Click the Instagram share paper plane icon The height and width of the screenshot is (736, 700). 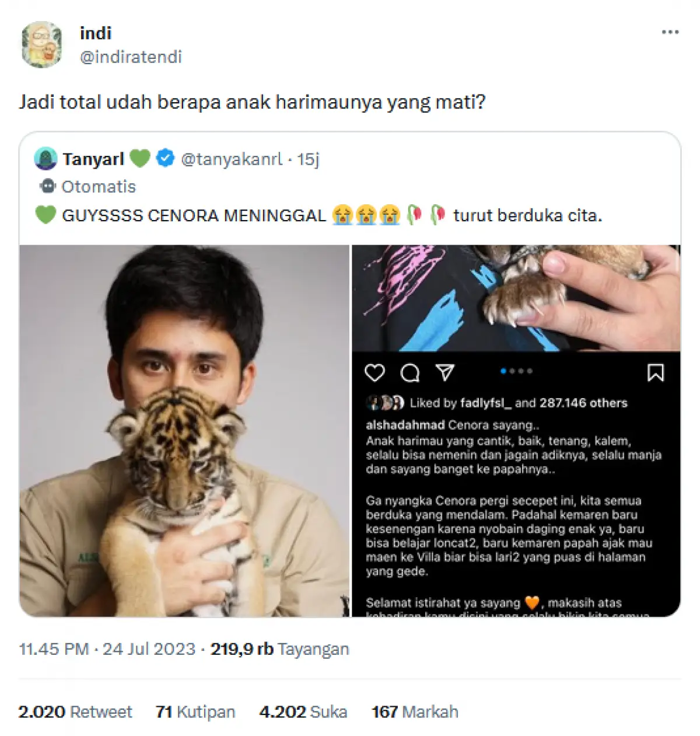pyautogui.click(x=446, y=372)
